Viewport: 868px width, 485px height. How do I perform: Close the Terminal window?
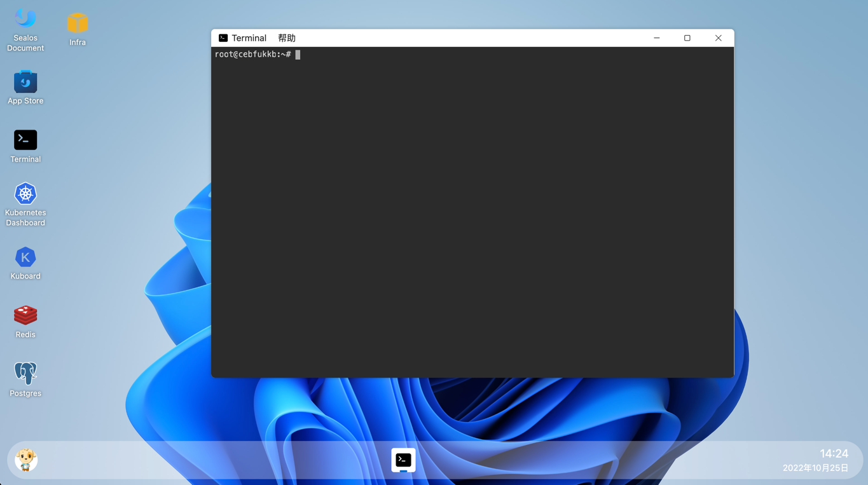718,38
